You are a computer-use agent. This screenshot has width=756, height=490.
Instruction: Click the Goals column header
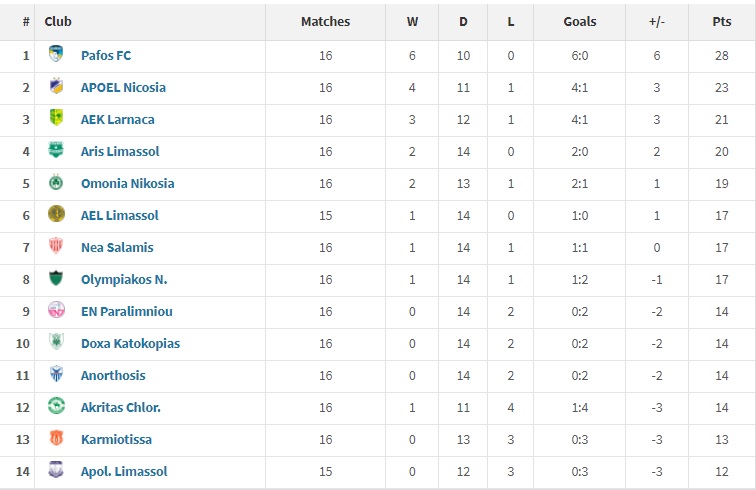580,22
